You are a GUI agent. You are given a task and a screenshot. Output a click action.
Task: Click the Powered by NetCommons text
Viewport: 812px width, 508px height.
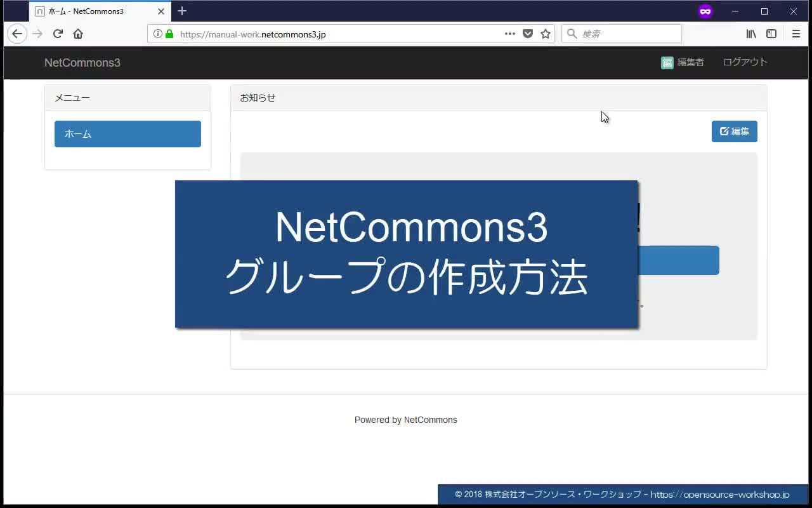(x=406, y=420)
